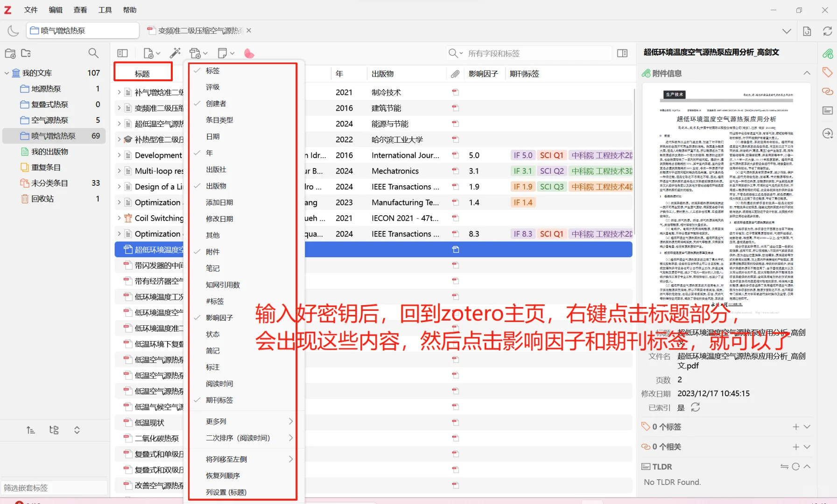The height and width of the screenshot is (504, 837).
Task: Open the library search magnifier
Action: (x=93, y=53)
